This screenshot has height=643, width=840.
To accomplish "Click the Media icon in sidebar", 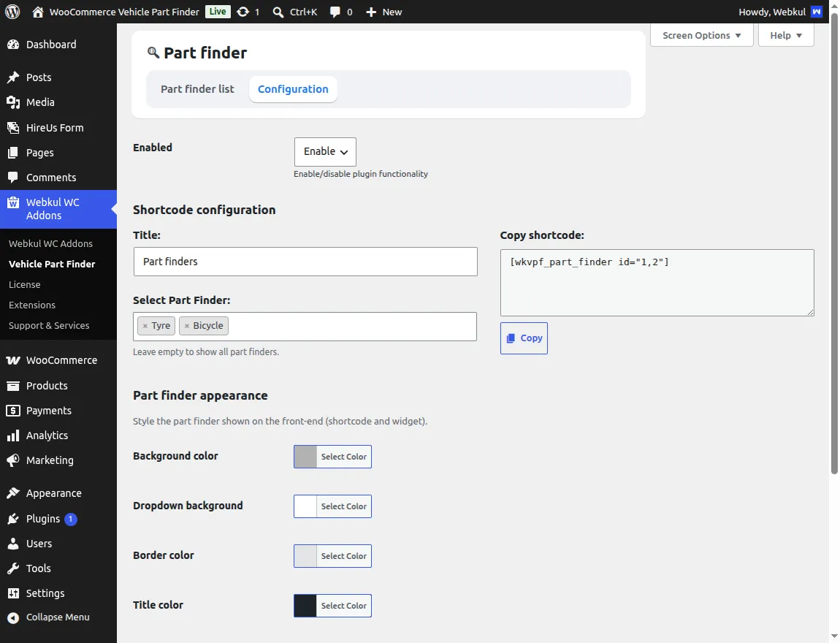I will [13, 102].
